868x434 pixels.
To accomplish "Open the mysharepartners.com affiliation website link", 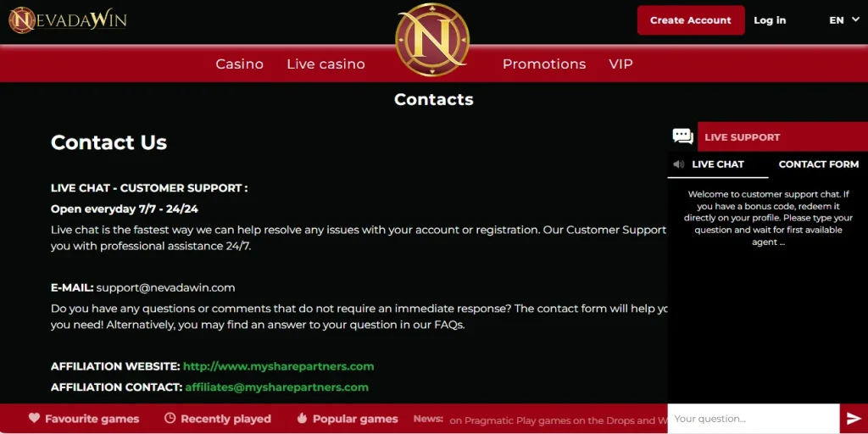I will coord(278,367).
